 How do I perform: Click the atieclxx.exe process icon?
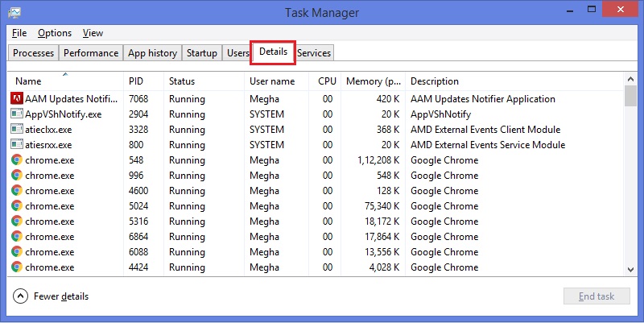[x=16, y=129]
